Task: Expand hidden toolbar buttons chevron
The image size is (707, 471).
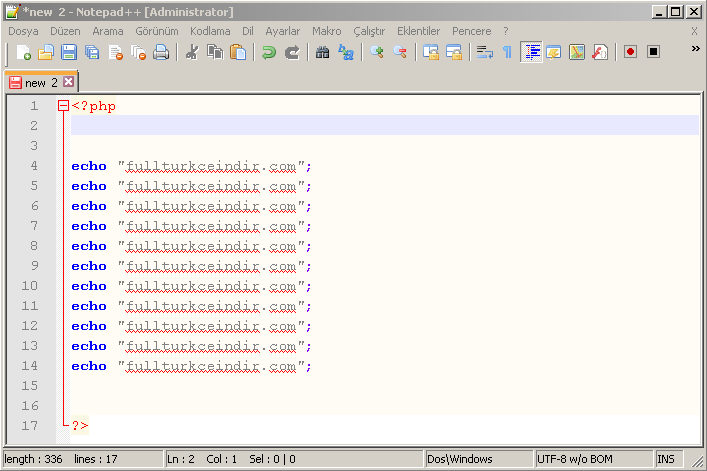Action: point(696,49)
